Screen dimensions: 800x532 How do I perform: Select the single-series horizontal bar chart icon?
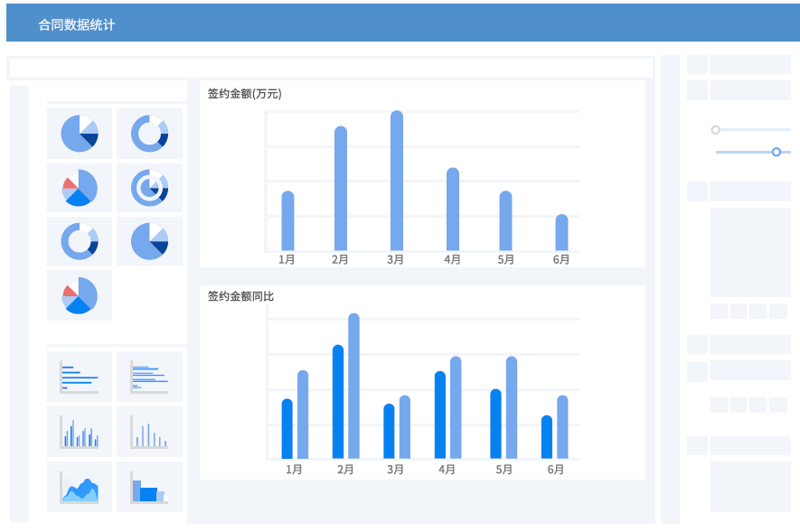(80, 377)
